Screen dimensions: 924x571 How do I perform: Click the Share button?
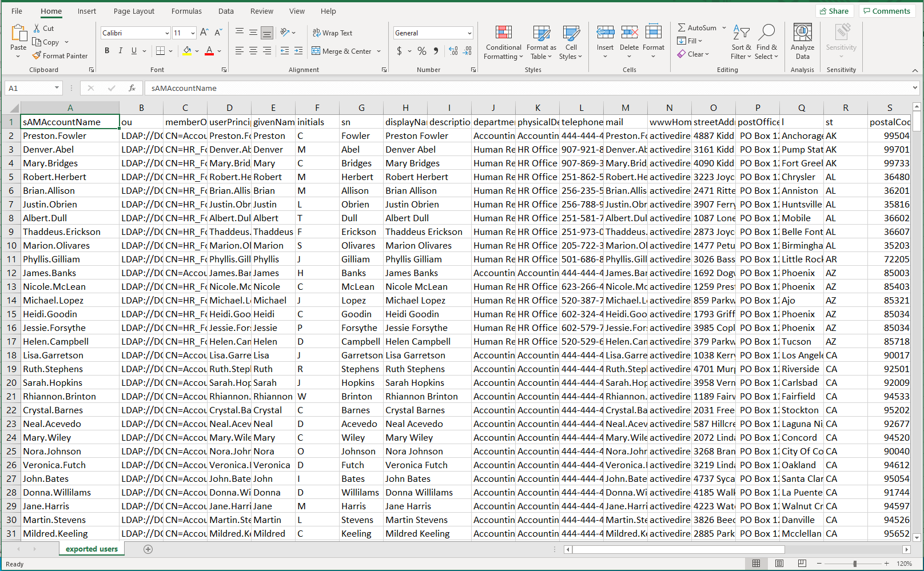tap(834, 10)
